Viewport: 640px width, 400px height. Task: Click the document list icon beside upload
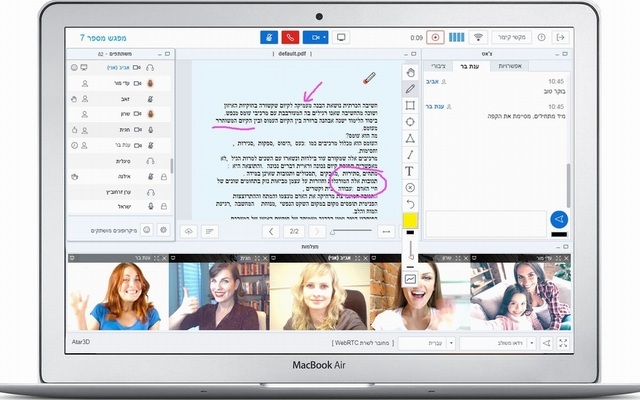point(210,231)
